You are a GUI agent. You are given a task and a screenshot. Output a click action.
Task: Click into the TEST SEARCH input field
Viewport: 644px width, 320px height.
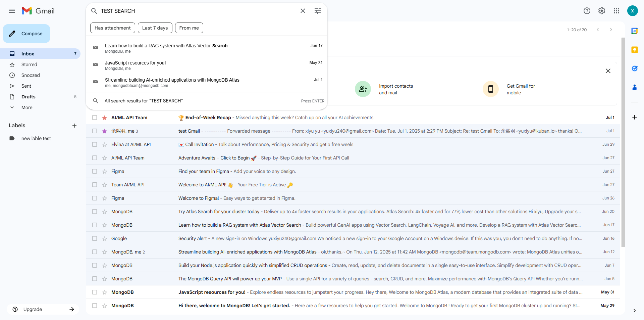coord(198,11)
